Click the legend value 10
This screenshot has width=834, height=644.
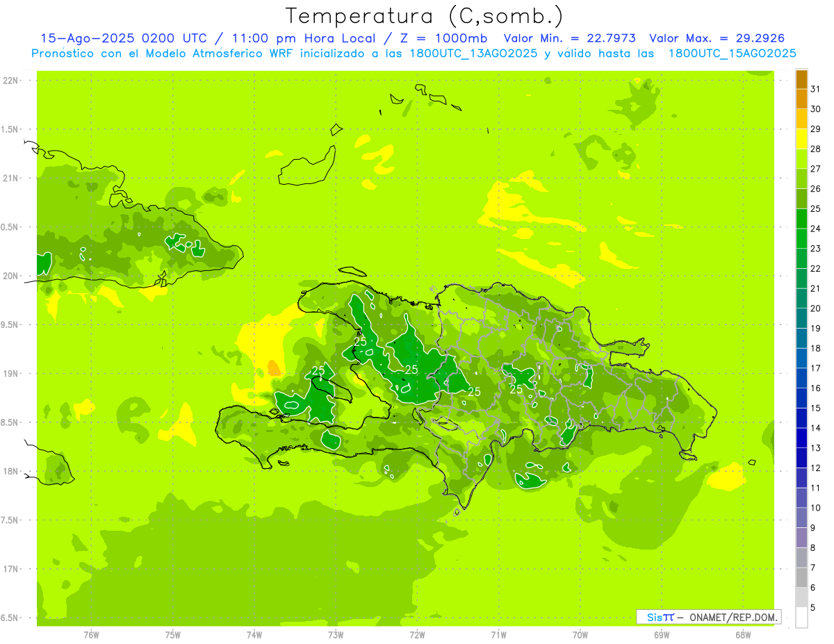click(x=816, y=508)
